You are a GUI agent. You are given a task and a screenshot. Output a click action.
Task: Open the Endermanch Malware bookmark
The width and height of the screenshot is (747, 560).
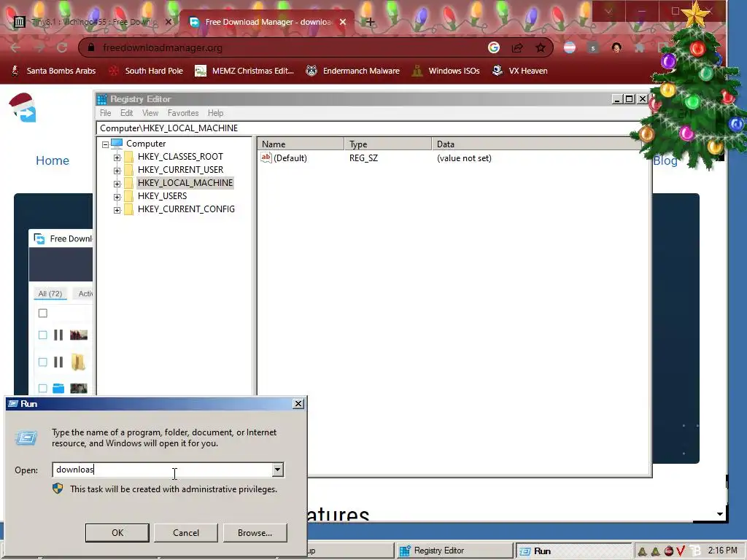point(352,71)
